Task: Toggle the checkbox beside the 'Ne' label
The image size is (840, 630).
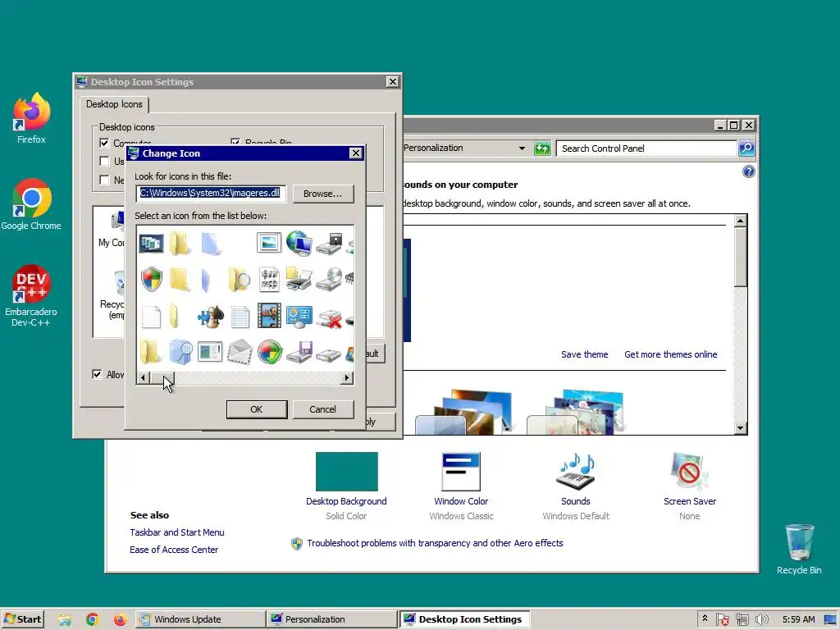Action: (x=104, y=180)
